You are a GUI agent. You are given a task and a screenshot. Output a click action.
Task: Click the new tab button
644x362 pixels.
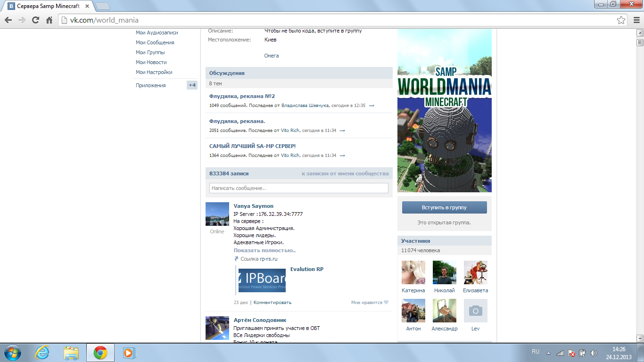click(103, 6)
